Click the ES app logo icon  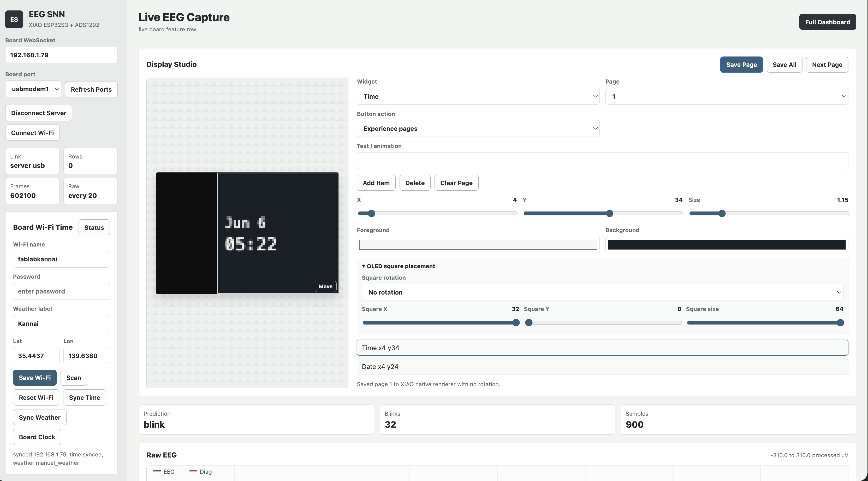coord(14,19)
